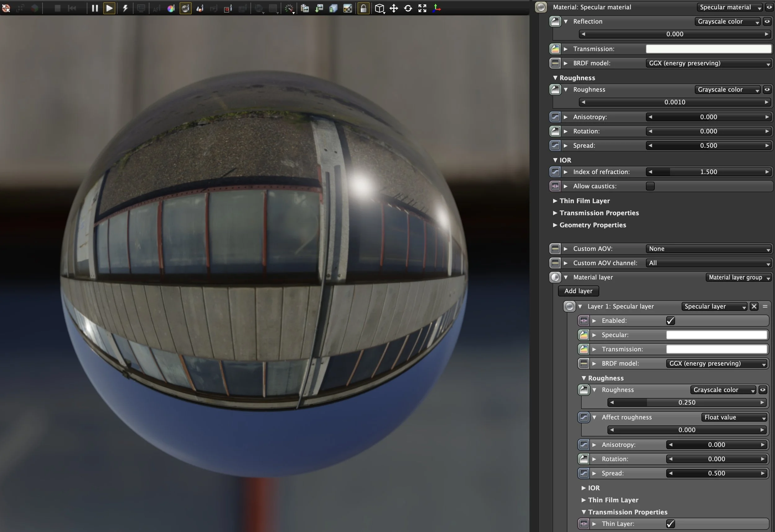Select the white balance color picker icon

click(x=171, y=9)
